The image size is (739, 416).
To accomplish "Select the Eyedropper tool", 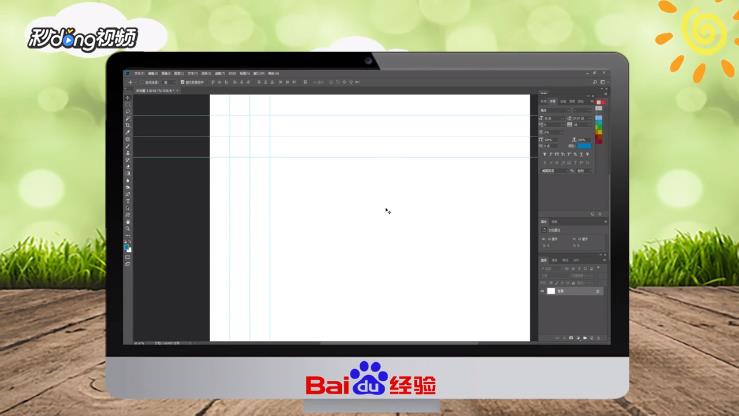I will pyautogui.click(x=128, y=132).
